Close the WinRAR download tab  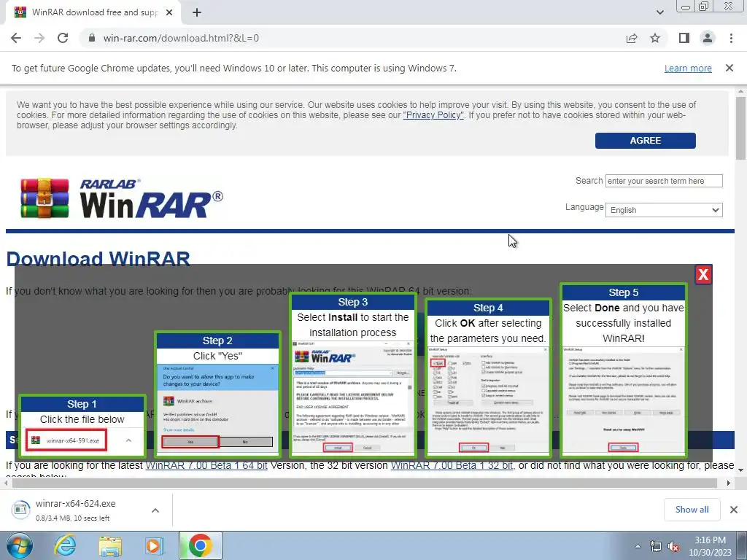click(169, 12)
